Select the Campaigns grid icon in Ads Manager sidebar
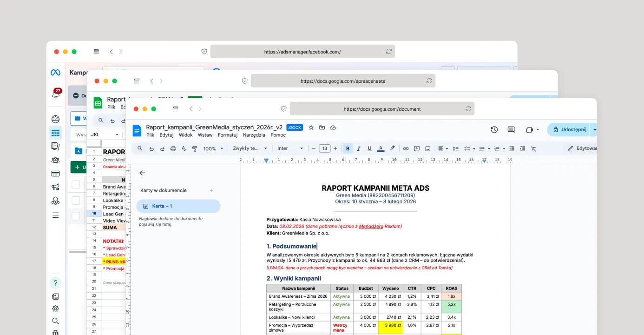 tap(55, 133)
